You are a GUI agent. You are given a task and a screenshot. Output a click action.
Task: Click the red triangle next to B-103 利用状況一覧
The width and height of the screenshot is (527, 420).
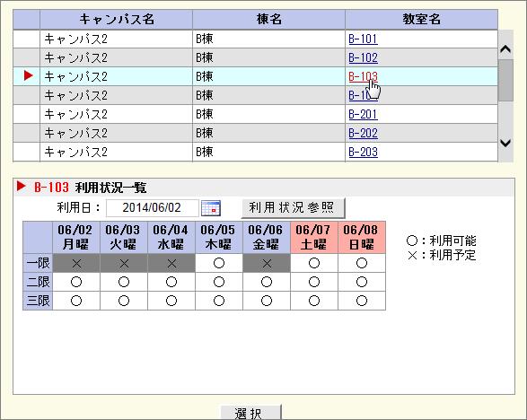click(x=22, y=186)
